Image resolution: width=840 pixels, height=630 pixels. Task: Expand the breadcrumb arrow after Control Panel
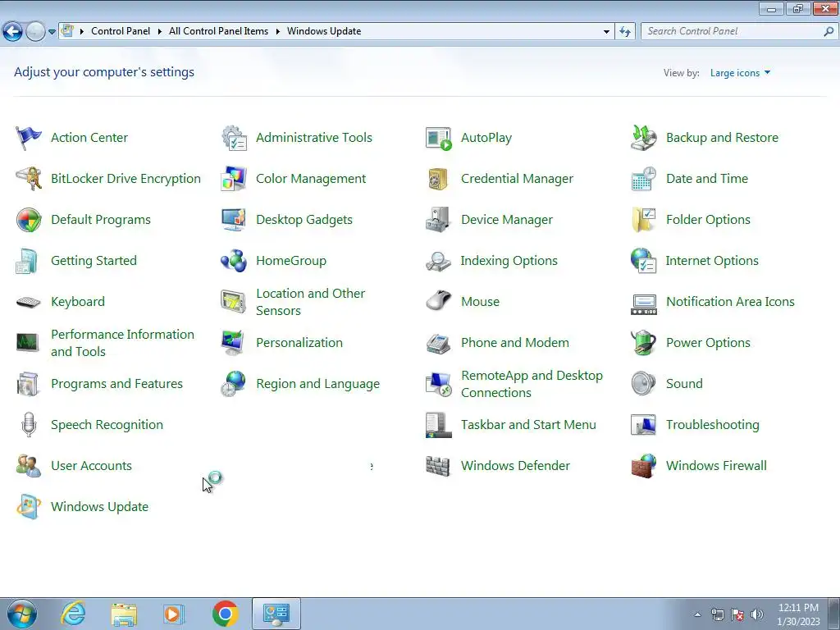click(160, 32)
